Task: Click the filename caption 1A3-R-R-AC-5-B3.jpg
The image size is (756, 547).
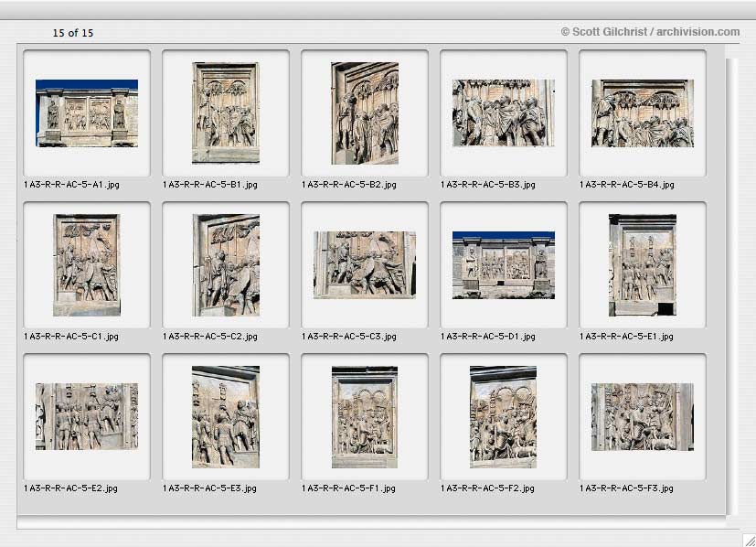Action: tap(488, 184)
